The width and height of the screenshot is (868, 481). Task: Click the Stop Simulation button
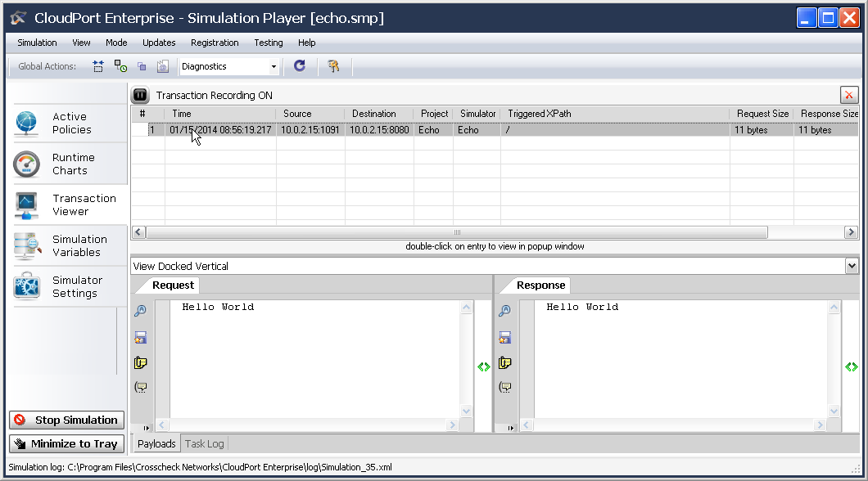point(66,420)
